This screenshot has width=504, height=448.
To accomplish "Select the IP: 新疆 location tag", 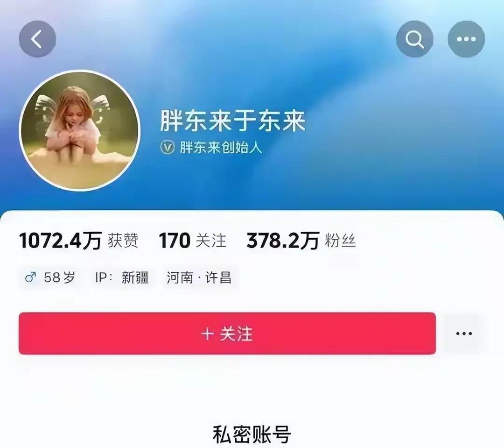I will [122, 277].
